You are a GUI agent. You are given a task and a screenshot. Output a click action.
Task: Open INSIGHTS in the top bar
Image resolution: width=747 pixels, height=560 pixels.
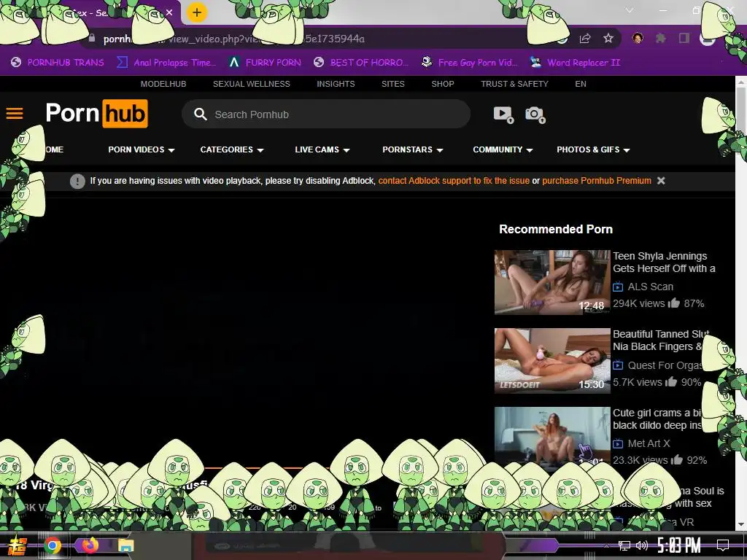[336, 84]
